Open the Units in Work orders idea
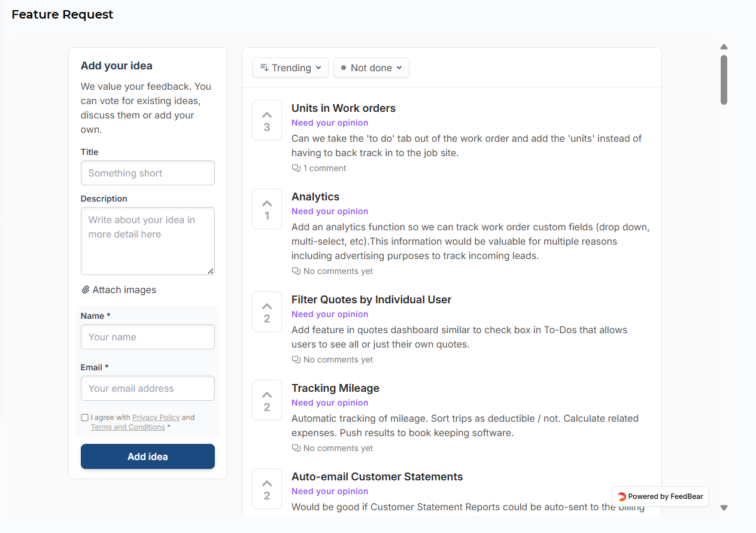 coord(344,108)
